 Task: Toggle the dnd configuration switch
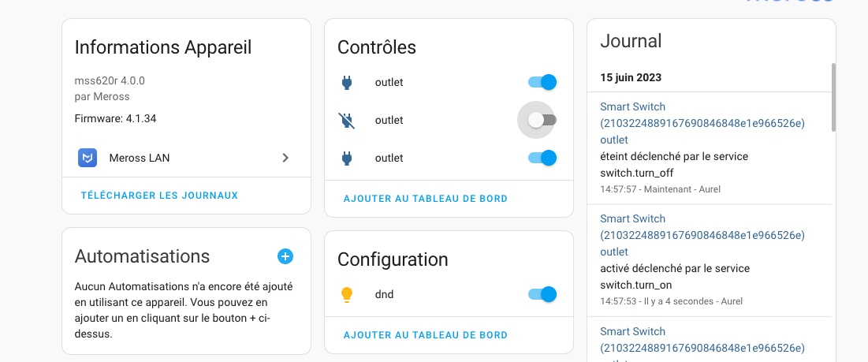pyautogui.click(x=542, y=294)
